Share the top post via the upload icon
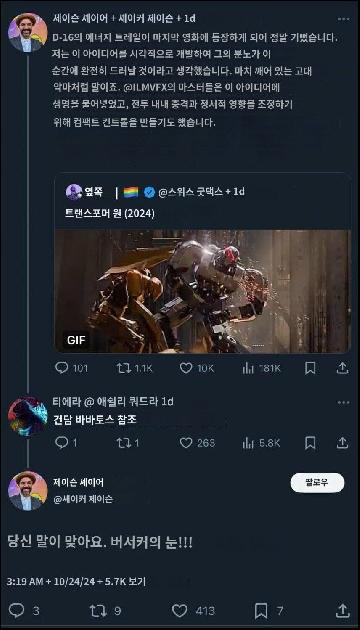This screenshot has width=360, height=630. pyautogui.click(x=342, y=368)
